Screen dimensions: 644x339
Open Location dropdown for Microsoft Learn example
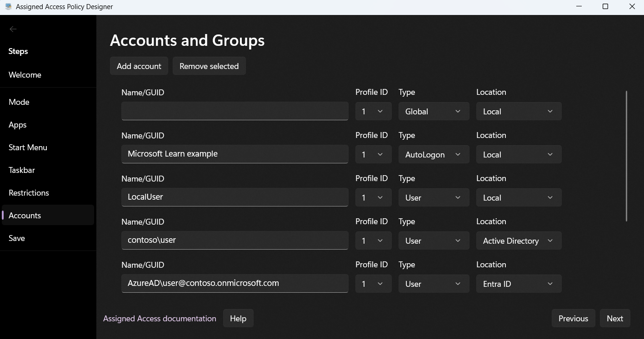coord(519,154)
